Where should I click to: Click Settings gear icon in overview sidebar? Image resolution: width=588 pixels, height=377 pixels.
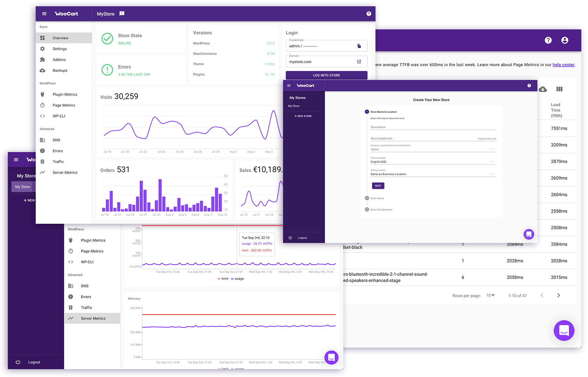[42, 49]
